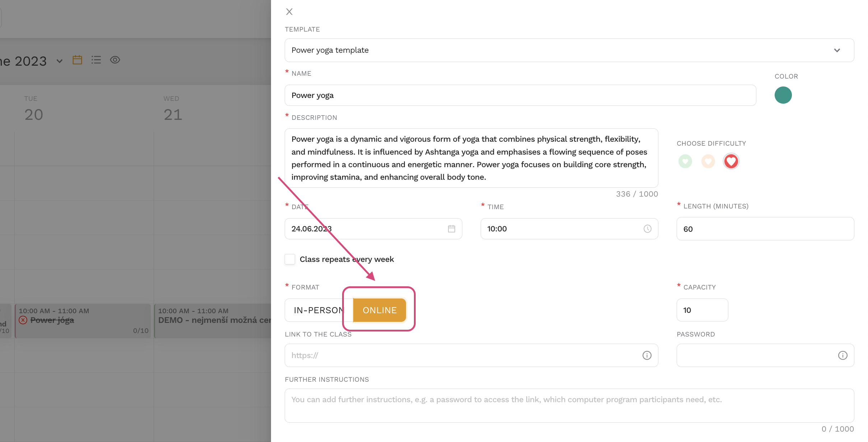Select the teal color swatch for class
Viewport: 868px width, 442px height.
pyautogui.click(x=783, y=95)
